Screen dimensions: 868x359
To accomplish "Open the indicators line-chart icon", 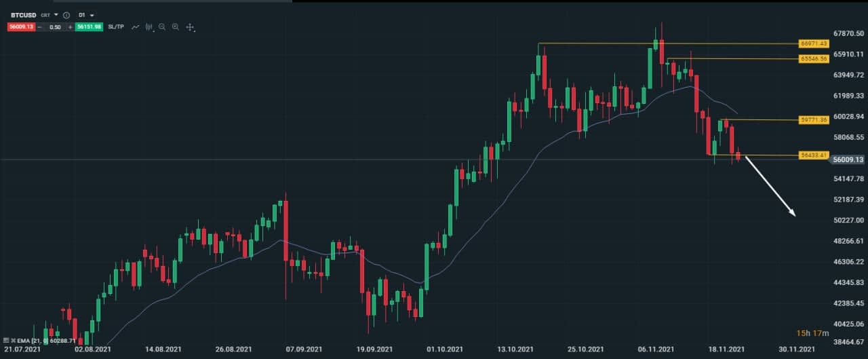I will (136, 27).
